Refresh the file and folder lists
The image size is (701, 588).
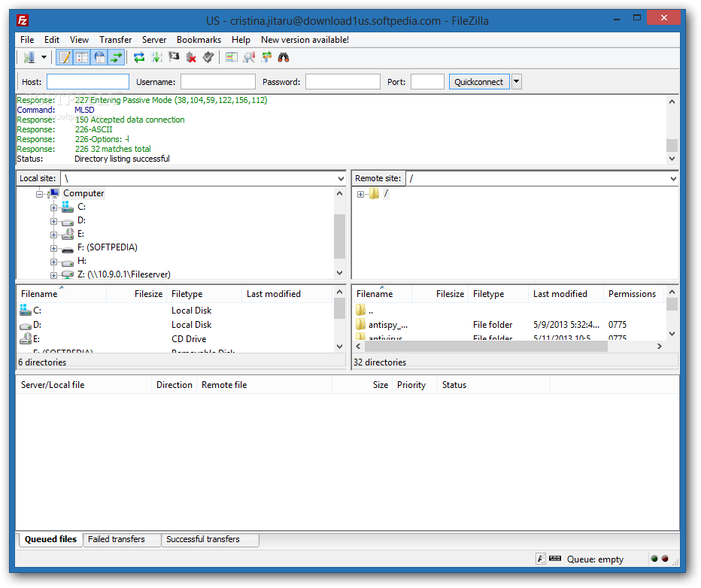(139, 57)
